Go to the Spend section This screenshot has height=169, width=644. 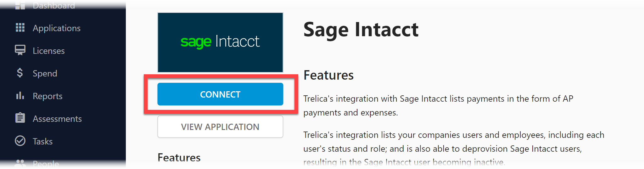coord(45,73)
